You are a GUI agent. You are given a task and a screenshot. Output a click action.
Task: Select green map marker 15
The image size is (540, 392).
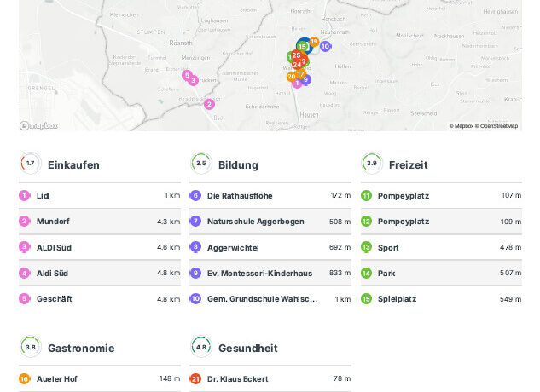[x=302, y=47]
